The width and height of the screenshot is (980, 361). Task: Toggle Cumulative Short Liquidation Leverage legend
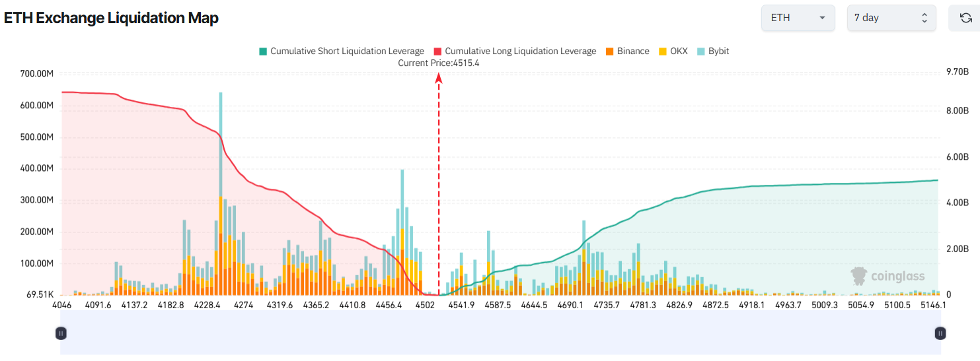(341, 51)
